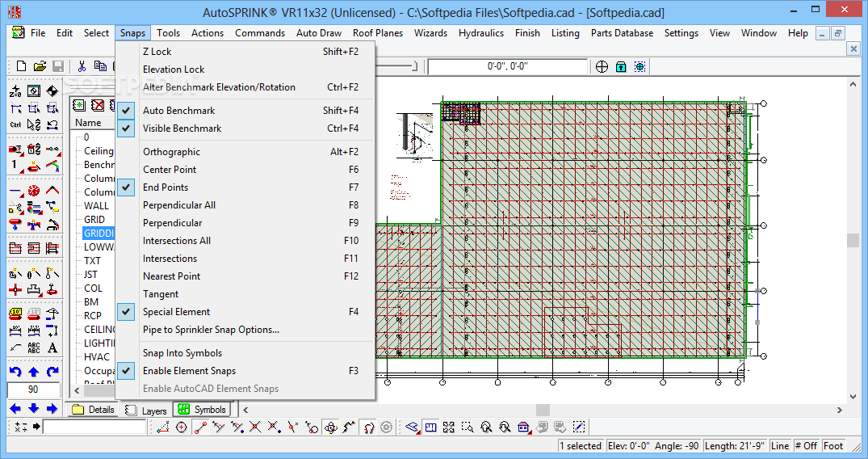The image size is (868, 459).
Task: Click the red X delete layer icon
Action: tap(98, 105)
